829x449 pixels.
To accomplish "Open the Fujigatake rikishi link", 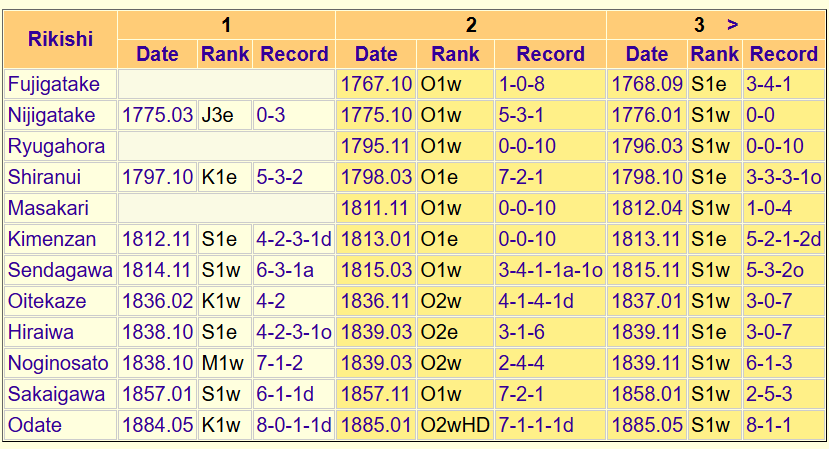I will click(x=53, y=84).
